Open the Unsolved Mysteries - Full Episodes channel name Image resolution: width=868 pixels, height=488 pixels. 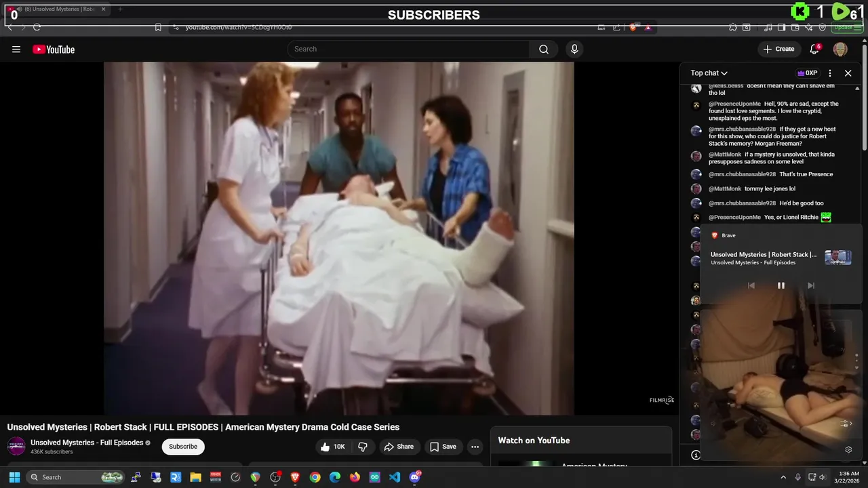[x=87, y=443]
